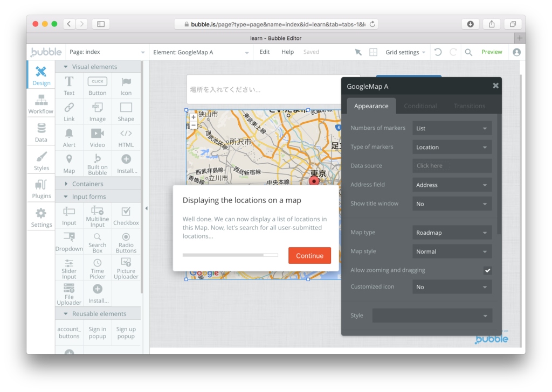Collapse the Input forms section
The height and width of the screenshot is (392, 552).
pyautogui.click(x=98, y=197)
